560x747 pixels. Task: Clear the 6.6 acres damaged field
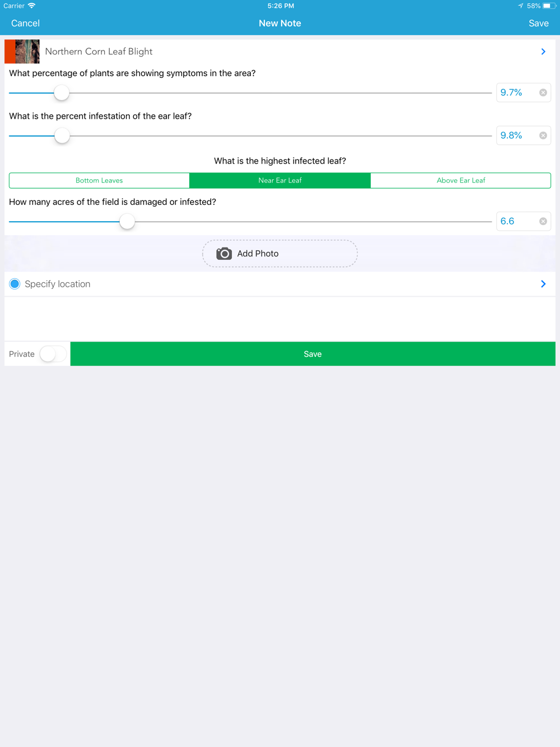click(x=543, y=221)
